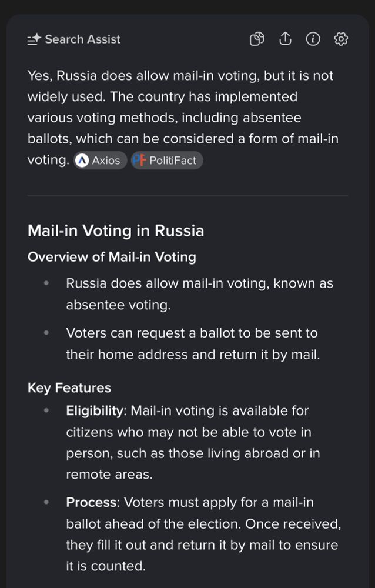Screen dimensions: 375x588
Task: Click the 'Mail-in Voting in Russia' heading
Action: [116, 230]
